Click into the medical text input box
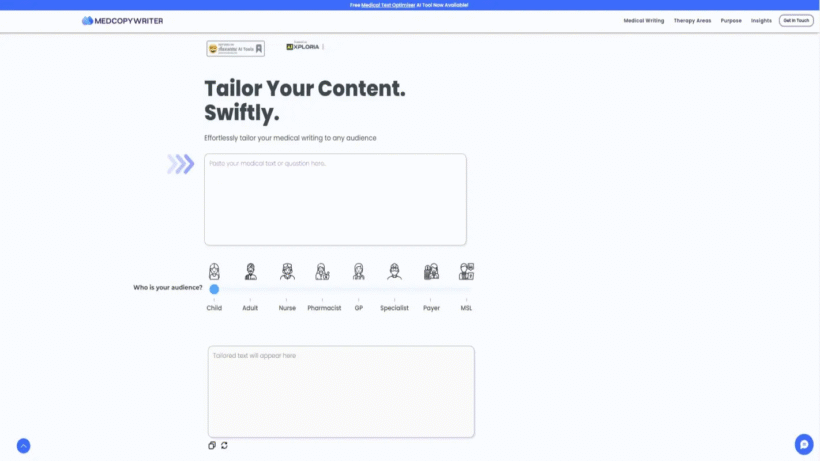820x461 pixels. click(335, 199)
